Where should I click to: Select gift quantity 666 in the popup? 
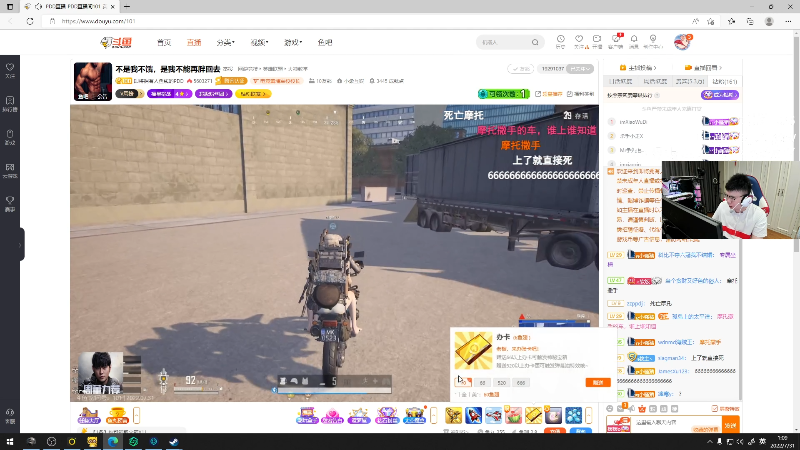pos(520,383)
